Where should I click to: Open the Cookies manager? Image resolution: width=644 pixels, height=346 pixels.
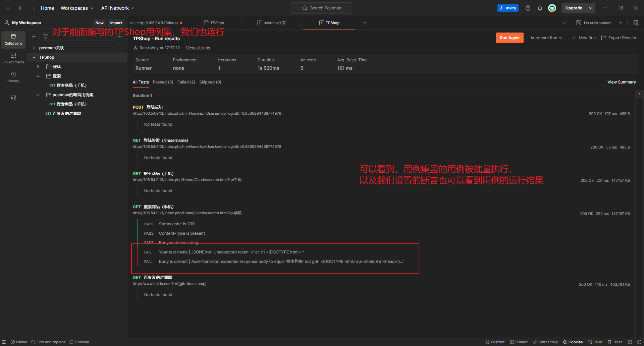tap(573, 342)
